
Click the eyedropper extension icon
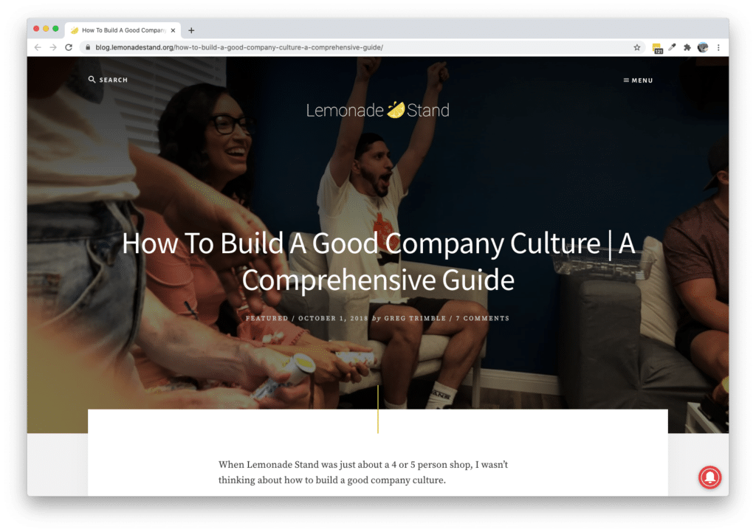point(672,47)
